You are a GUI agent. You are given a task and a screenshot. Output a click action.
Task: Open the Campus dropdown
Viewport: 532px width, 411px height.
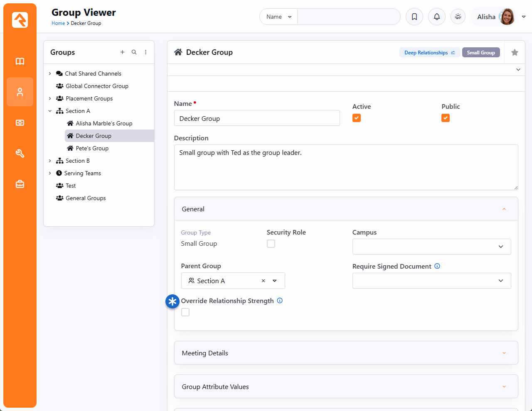tap(431, 247)
